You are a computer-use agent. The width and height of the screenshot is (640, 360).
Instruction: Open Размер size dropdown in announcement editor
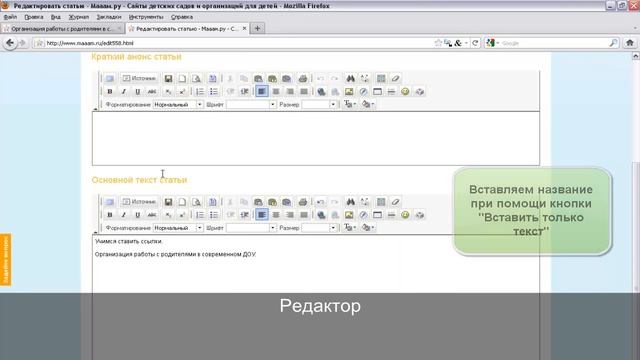point(319,104)
